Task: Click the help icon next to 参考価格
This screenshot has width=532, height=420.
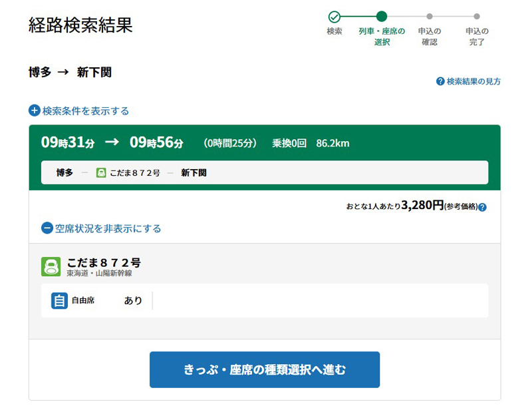Action: (482, 207)
